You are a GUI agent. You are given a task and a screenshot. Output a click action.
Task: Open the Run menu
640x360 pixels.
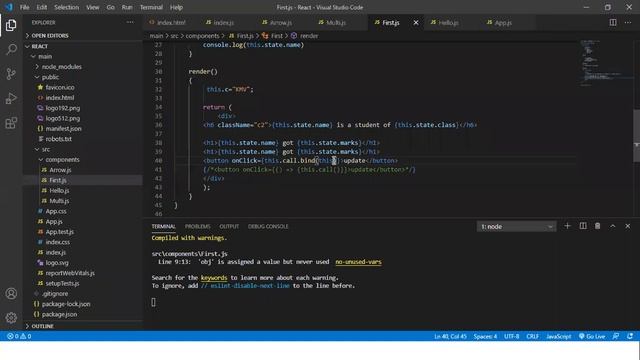[127, 7]
